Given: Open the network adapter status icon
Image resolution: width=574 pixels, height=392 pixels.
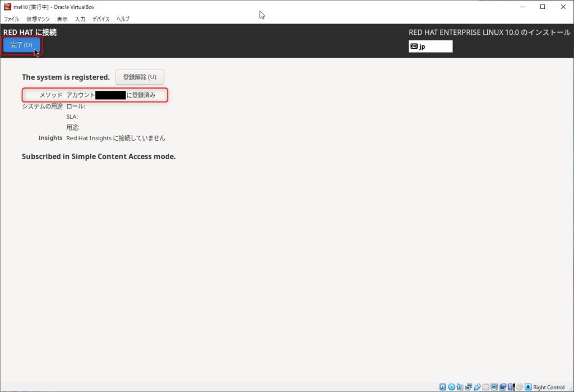Looking at the screenshot, I should (x=469, y=387).
